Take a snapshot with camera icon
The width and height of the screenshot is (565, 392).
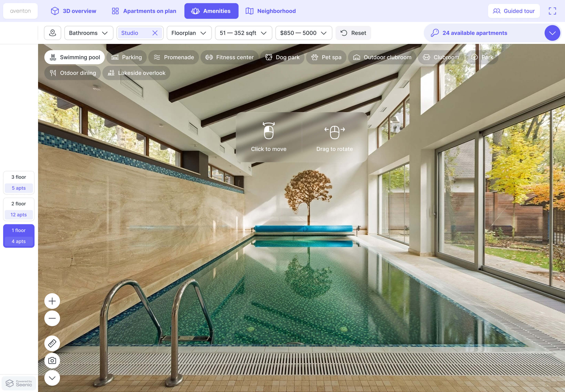click(52, 361)
